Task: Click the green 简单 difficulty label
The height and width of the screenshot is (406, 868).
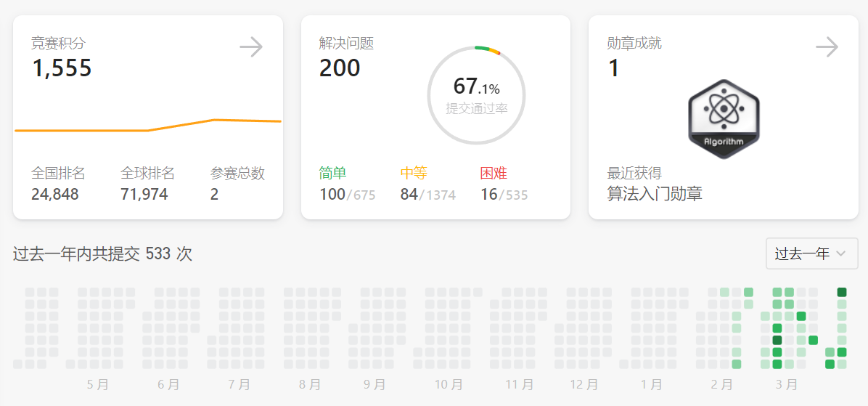Action: pos(333,173)
